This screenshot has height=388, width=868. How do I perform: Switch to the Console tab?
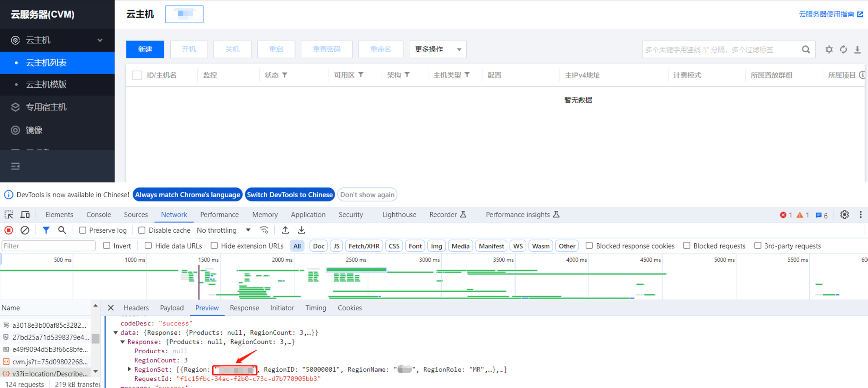click(x=99, y=215)
